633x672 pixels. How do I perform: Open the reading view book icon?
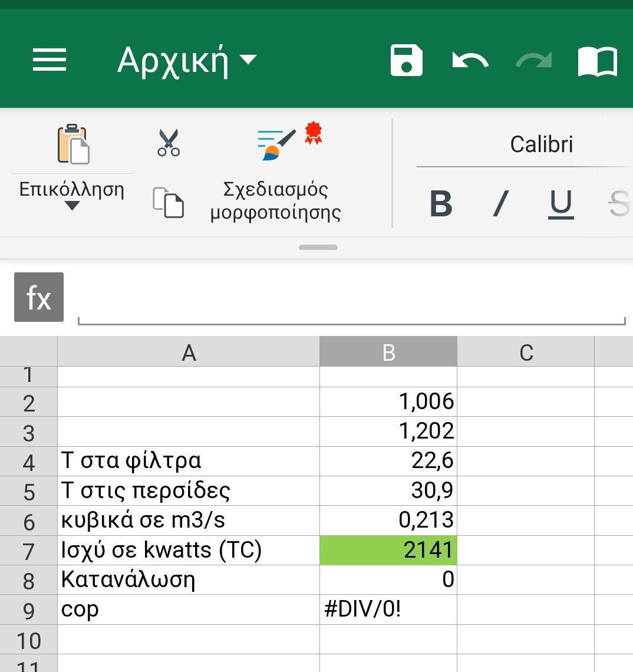coord(598,61)
